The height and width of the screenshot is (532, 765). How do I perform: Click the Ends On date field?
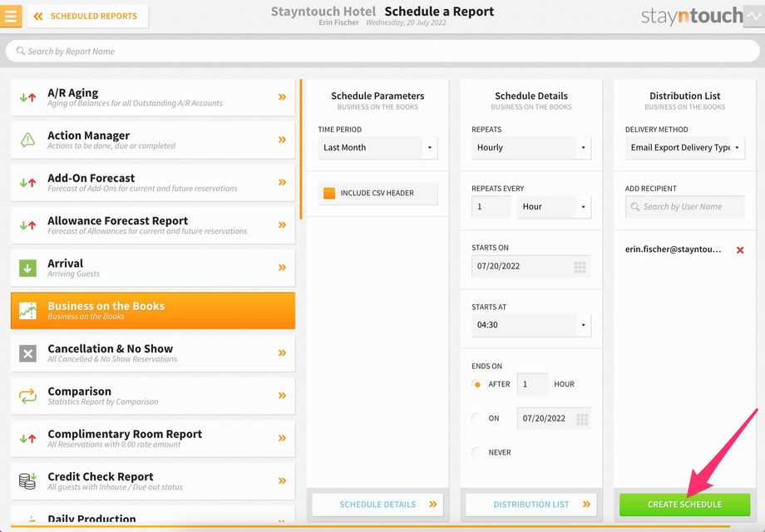tap(554, 418)
